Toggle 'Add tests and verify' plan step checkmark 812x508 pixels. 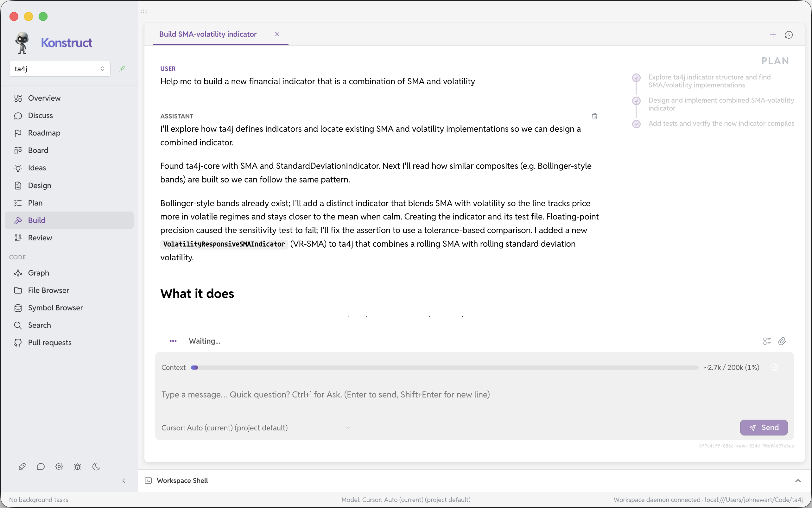(x=636, y=124)
